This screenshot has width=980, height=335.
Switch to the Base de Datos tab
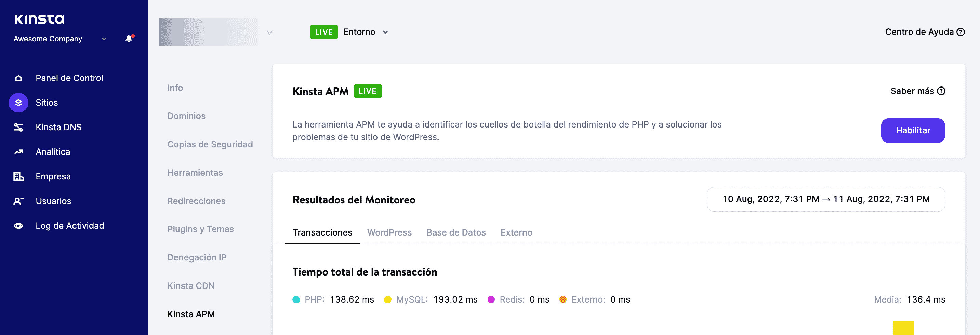pos(456,232)
